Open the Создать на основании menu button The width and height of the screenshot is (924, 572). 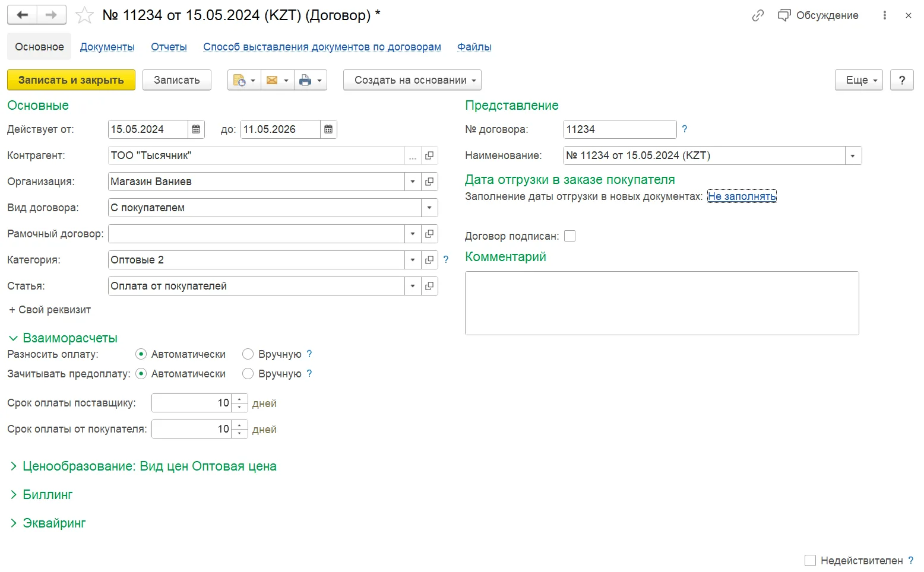[x=412, y=80]
